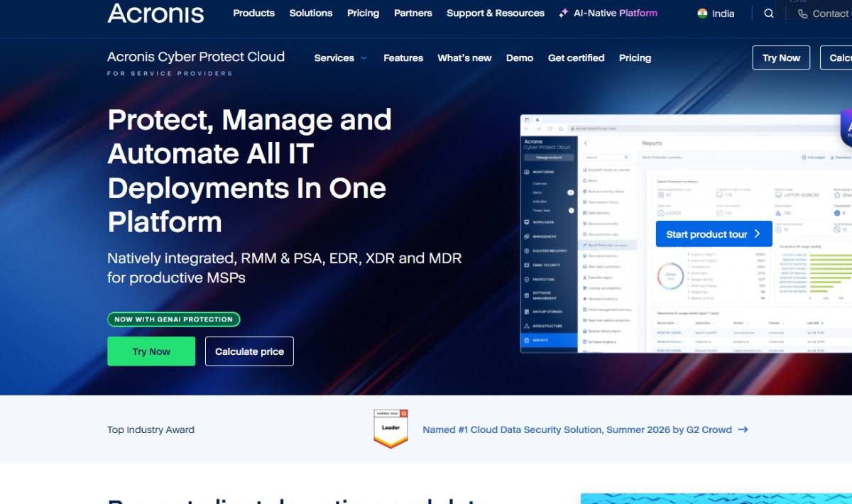Click the 'Natively integrated, RMM & PSA' subheading

285,268
